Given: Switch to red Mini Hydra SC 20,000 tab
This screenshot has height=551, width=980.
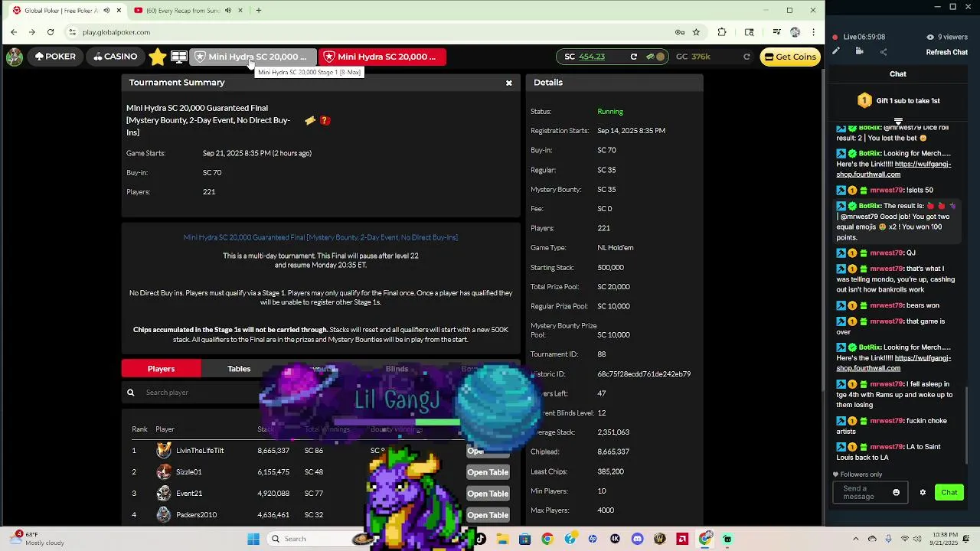Looking at the screenshot, I should [382, 57].
